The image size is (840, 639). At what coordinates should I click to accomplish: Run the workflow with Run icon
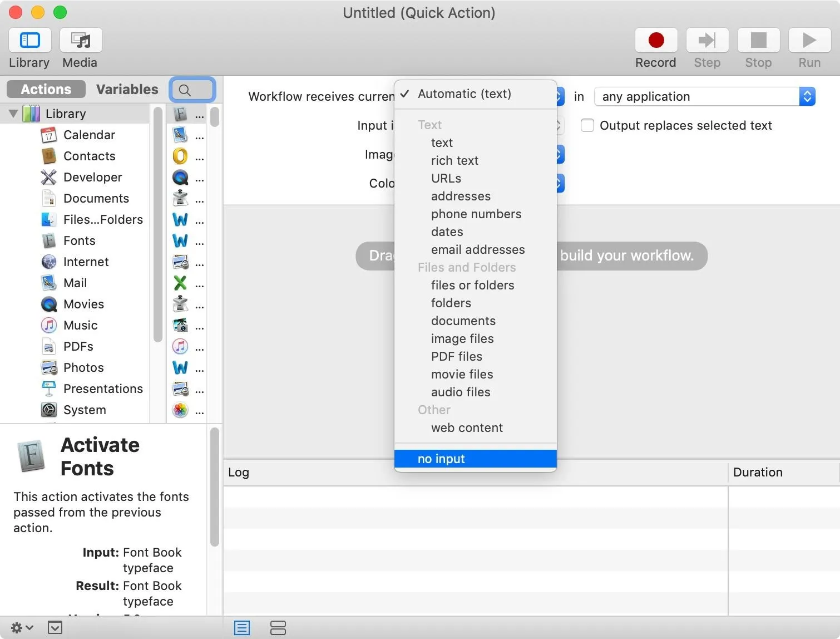809,41
